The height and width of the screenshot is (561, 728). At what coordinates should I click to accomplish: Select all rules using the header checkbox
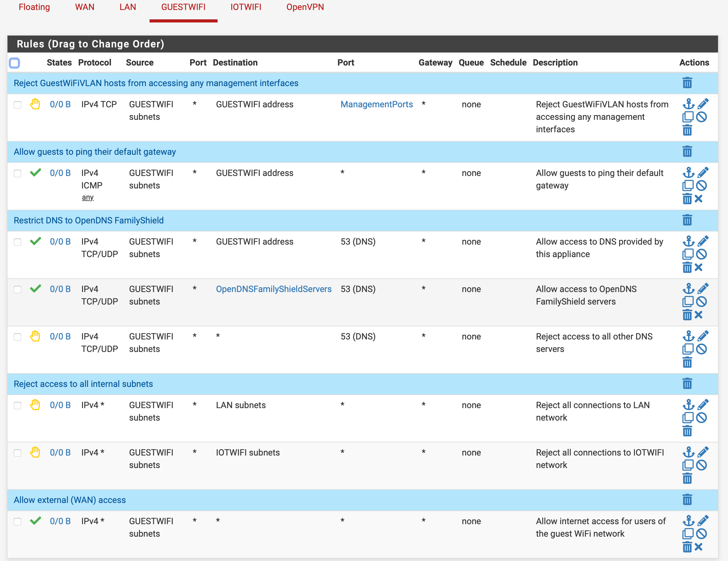tap(14, 63)
